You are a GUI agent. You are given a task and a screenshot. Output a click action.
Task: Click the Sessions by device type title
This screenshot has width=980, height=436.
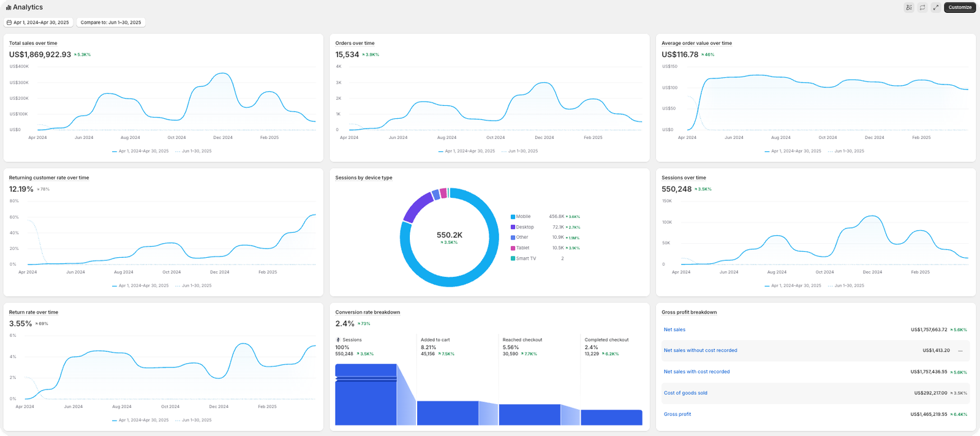click(364, 178)
